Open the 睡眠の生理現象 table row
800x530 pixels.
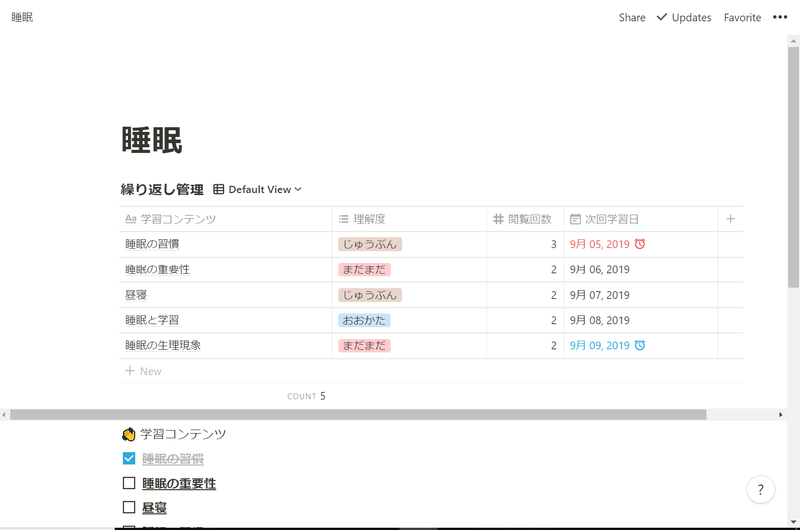pyautogui.click(x=163, y=345)
